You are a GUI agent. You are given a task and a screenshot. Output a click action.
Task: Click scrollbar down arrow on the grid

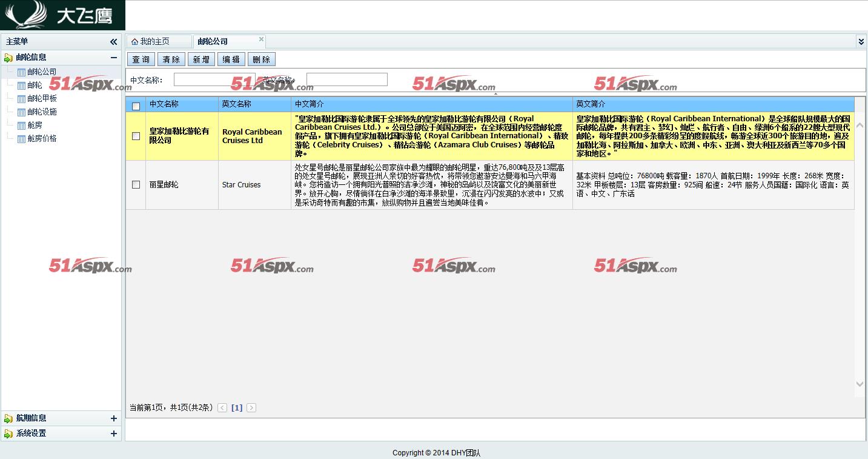pos(860,384)
